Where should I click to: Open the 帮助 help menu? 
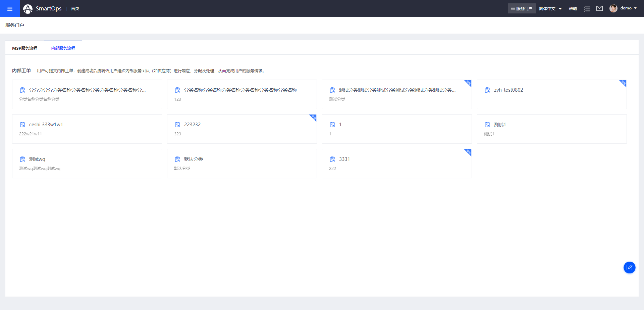[573, 9]
